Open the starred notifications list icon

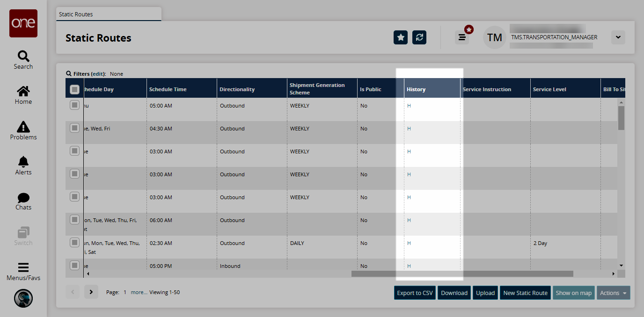(x=462, y=37)
